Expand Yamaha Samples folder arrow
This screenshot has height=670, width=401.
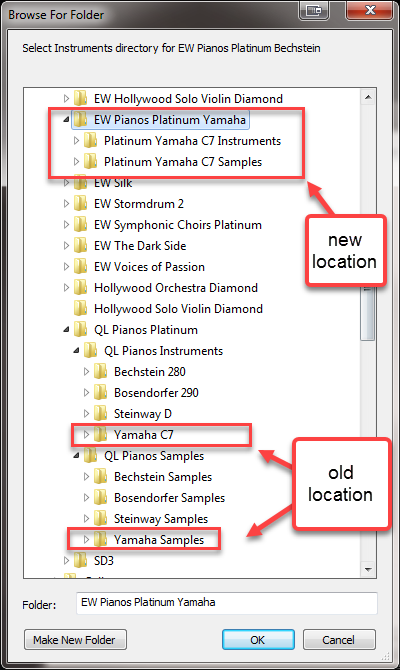coord(86,539)
